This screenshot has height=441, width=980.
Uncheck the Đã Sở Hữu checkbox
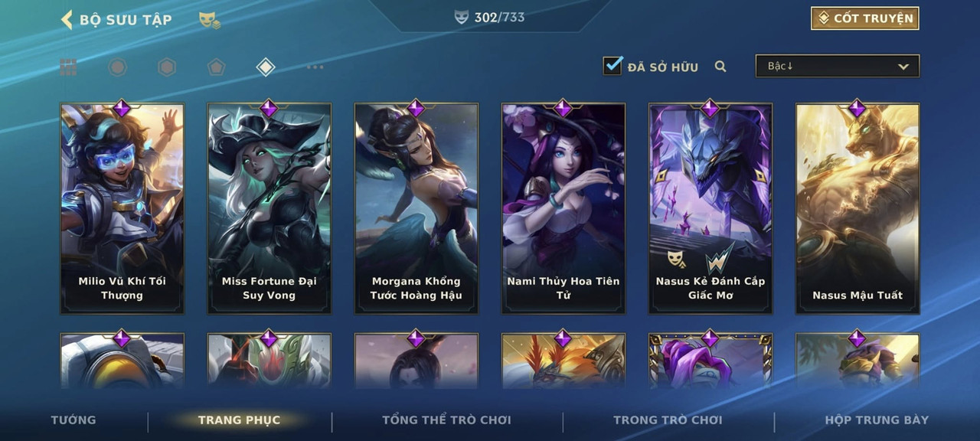coord(612,66)
